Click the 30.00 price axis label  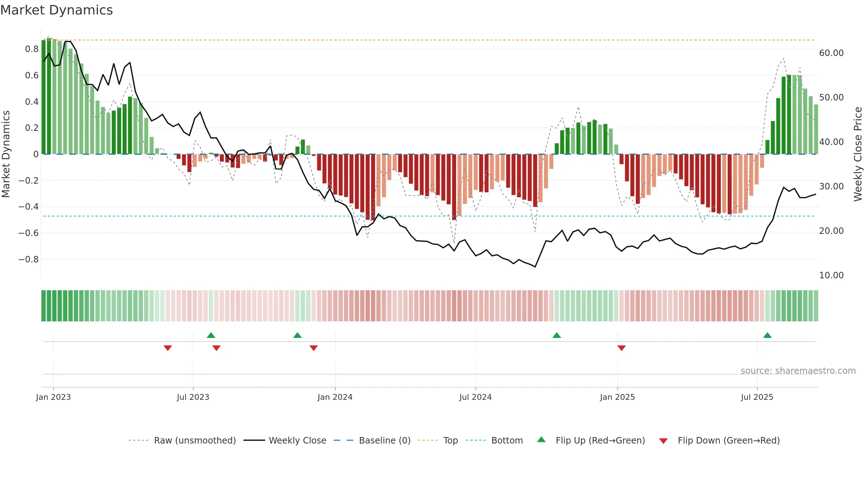click(831, 187)
